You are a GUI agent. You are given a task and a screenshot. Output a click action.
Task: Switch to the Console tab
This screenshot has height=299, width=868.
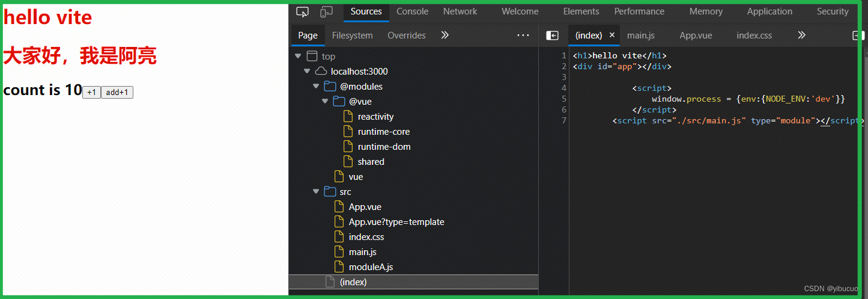(413, 11)
